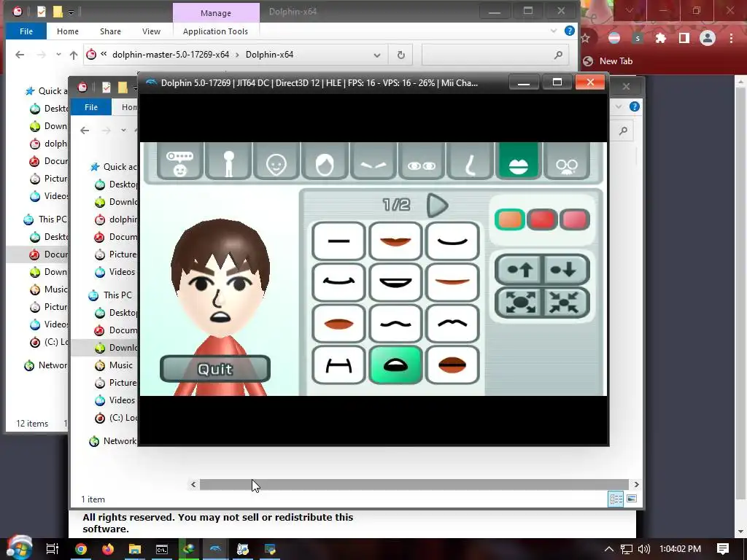Go to next mouth page arrow
This screenshot has height=560, width=747.
point(437,205)
